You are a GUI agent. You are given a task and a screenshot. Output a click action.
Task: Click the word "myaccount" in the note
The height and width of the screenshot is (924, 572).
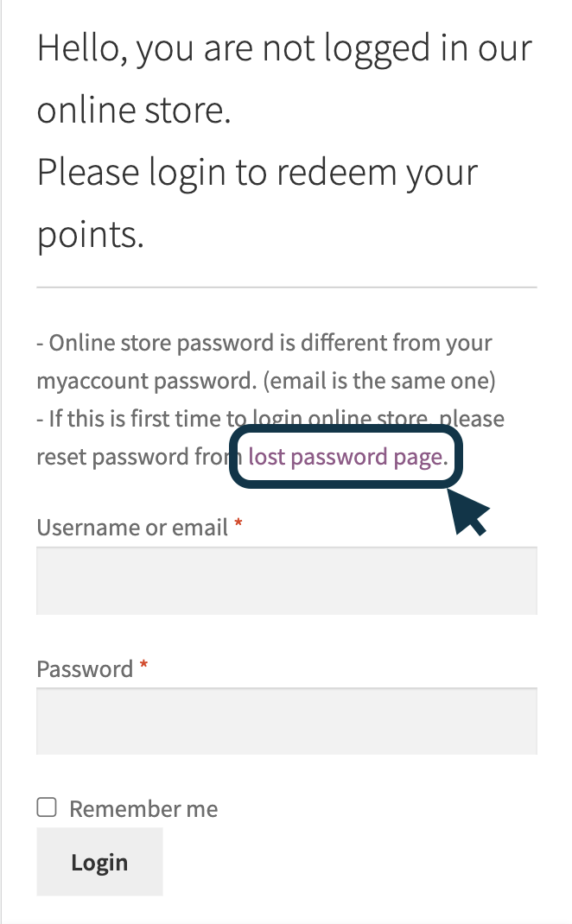[92, 382]
